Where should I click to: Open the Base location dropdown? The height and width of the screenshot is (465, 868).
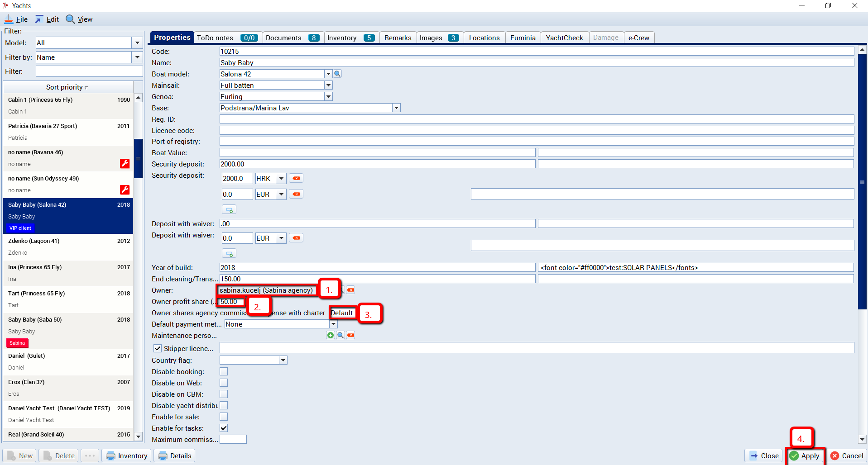click(x=396, y=108)
